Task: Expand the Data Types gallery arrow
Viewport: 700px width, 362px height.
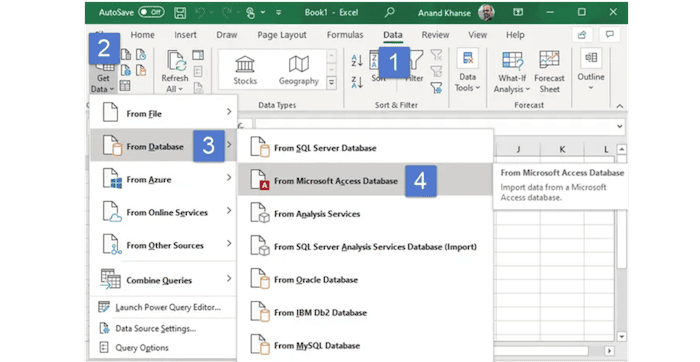Action: click(332, 82)
